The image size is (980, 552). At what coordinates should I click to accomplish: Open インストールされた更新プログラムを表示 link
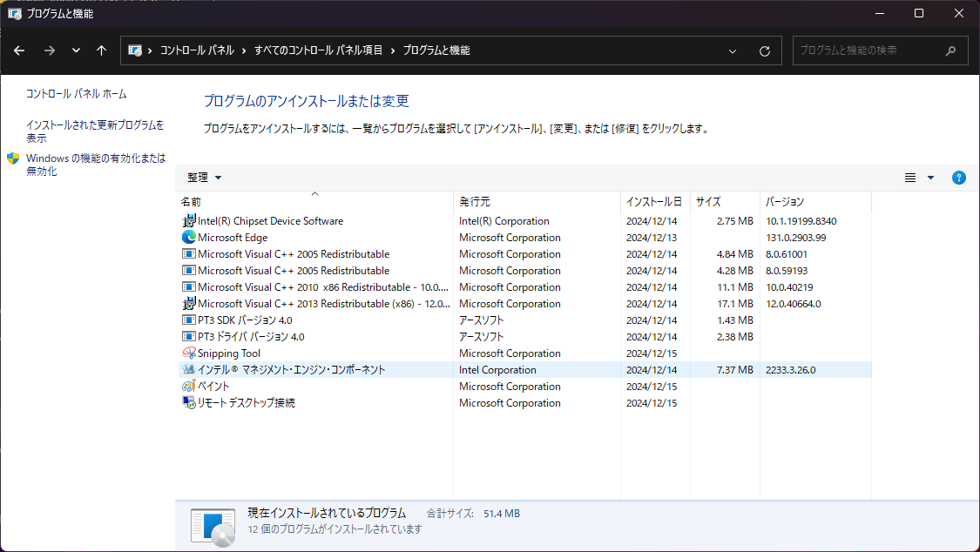pos(95,131)
